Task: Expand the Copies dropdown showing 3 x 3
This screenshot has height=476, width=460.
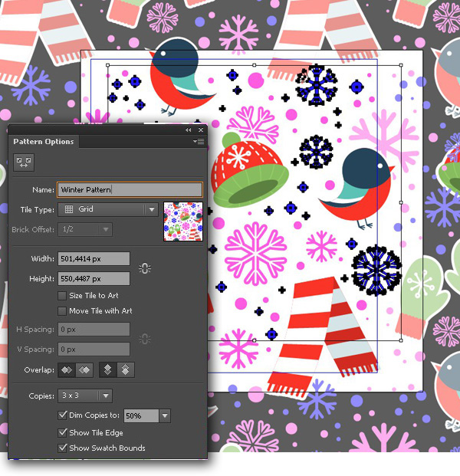Action: pyautogui.click(x=85, y=396)
